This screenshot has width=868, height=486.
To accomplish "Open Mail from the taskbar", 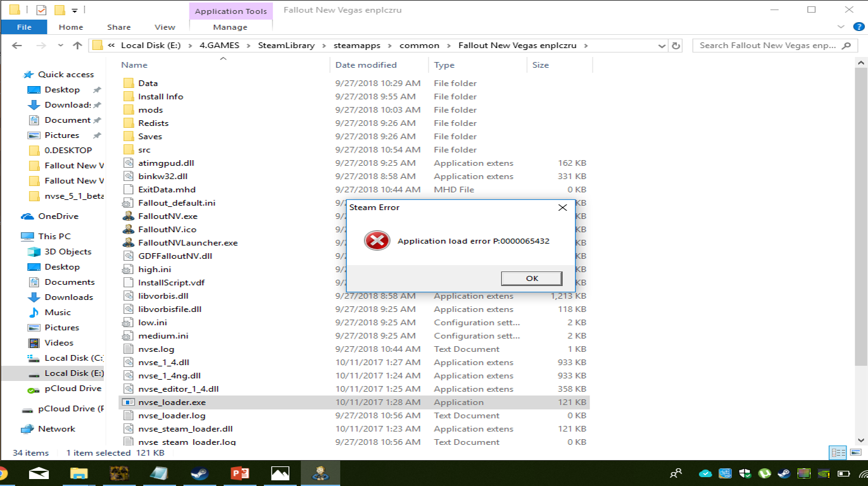I will pos(39,473).
